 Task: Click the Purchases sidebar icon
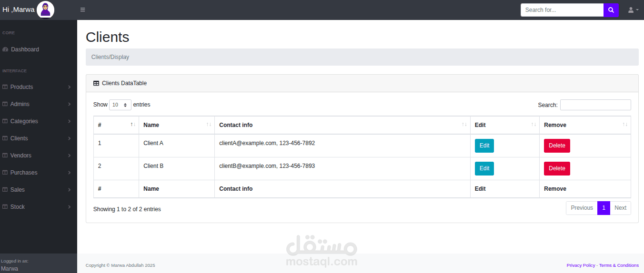pyautogui.click(x=5, y=173)
